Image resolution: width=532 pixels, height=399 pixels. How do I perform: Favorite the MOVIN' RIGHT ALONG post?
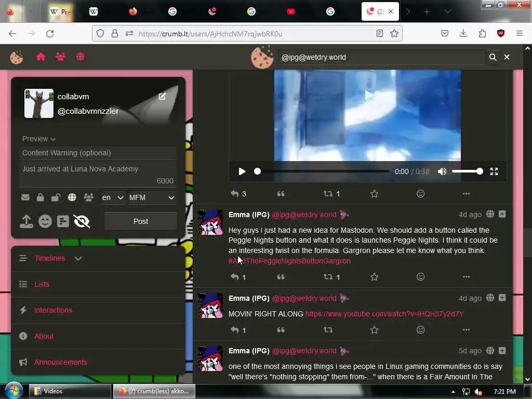click(x=374, y=330)
